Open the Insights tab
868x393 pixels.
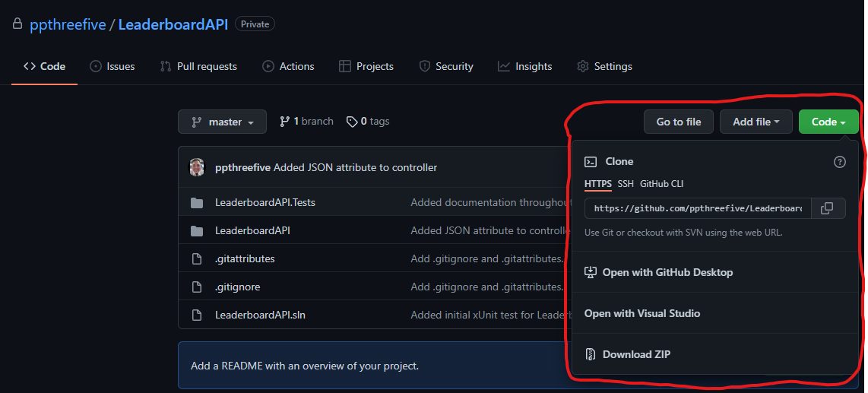524,66
